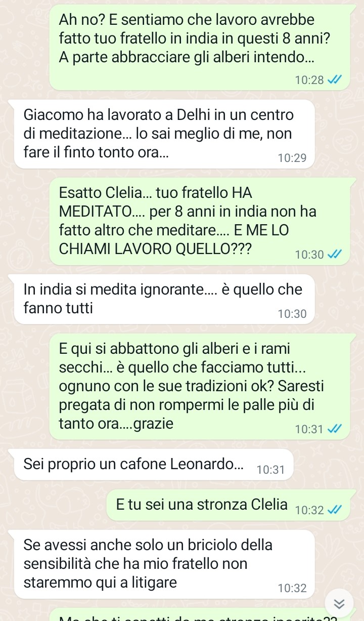Tap 'E tu sei una stronza Clelia' message
The width and height of the screenshot is (364, 621).
(229, 506)
